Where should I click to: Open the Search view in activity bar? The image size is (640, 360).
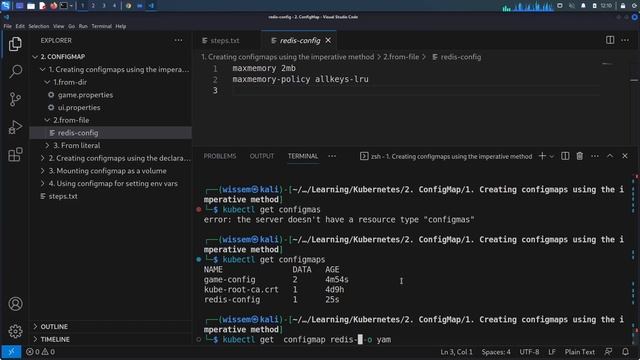point(15,71)
